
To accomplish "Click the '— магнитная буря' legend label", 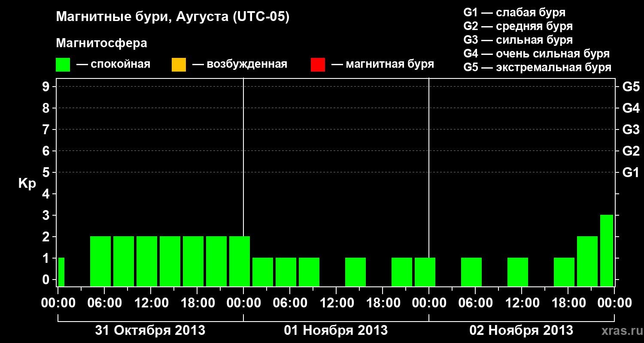I will tap(383, 64).
